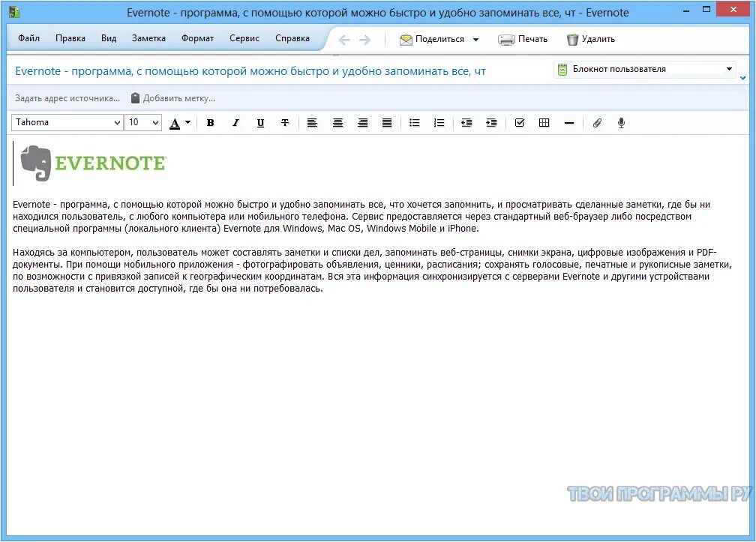
Task: Open the Справка menu
Action: click(x=292, y=38)
